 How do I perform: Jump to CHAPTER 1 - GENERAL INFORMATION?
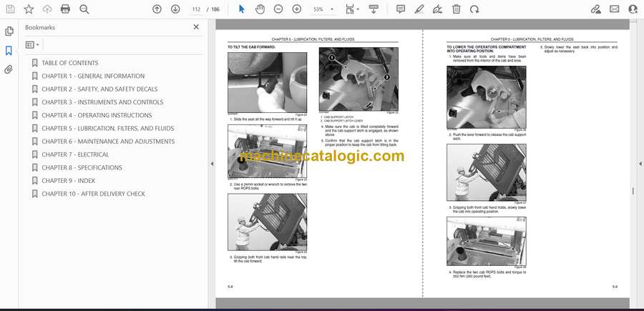[x=93, y=76]
